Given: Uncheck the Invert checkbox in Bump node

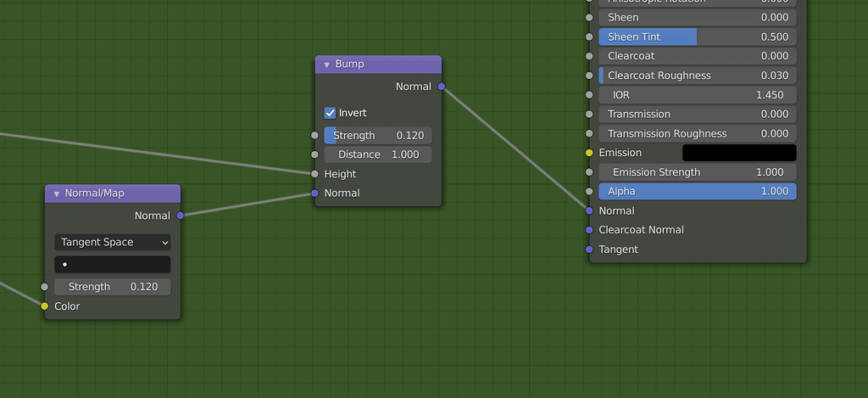Looking at the screenshot, I should pos(330,113).
